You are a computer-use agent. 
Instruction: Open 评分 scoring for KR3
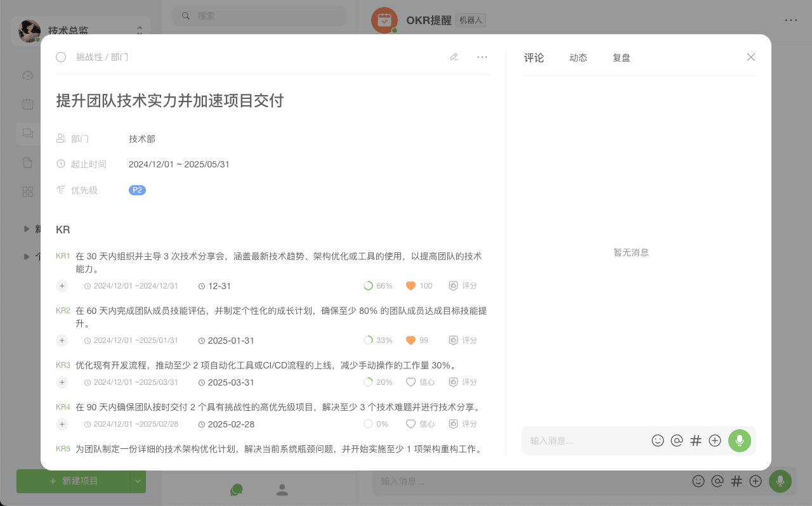pos(462,382)
